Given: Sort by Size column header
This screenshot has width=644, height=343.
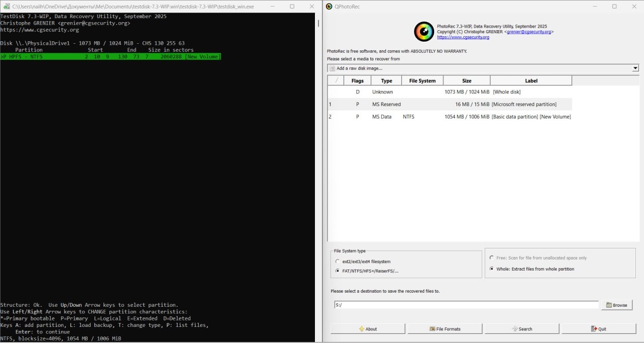Looking at the screenshot, I should pos(467,80).
